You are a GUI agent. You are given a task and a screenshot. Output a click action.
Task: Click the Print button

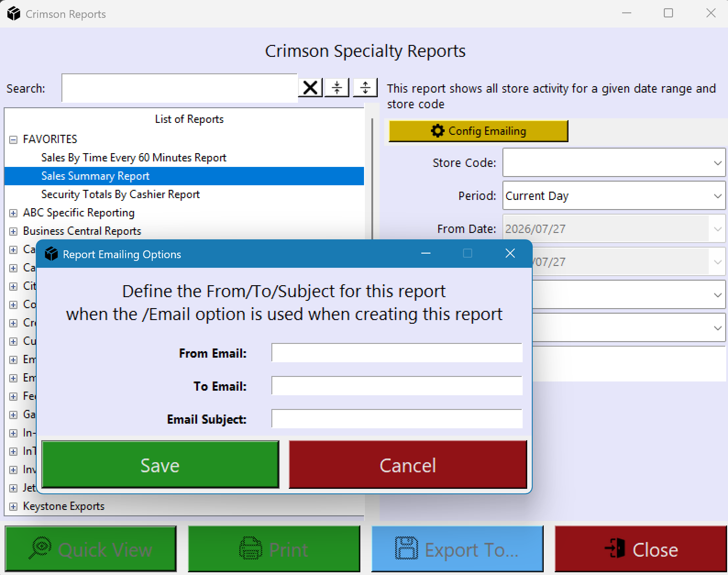(274, 549)
